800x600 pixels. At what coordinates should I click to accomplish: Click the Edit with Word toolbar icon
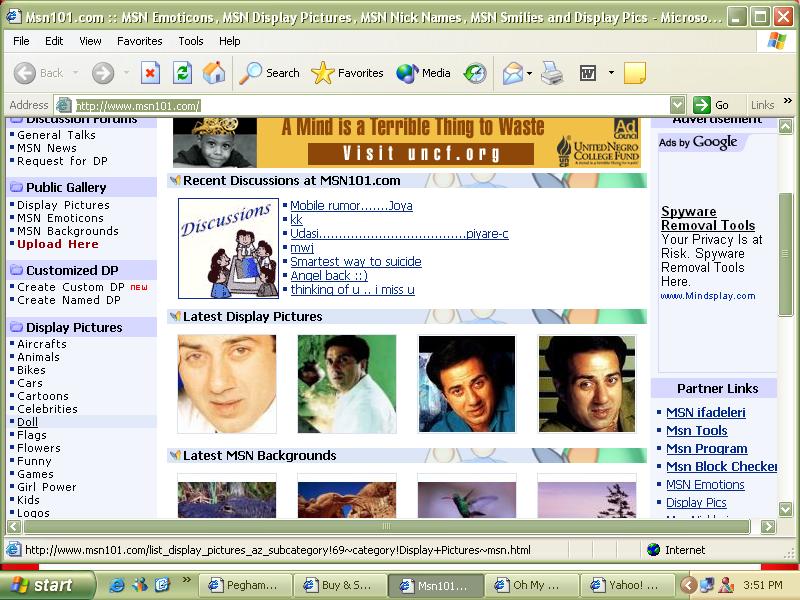click(588, 73)
